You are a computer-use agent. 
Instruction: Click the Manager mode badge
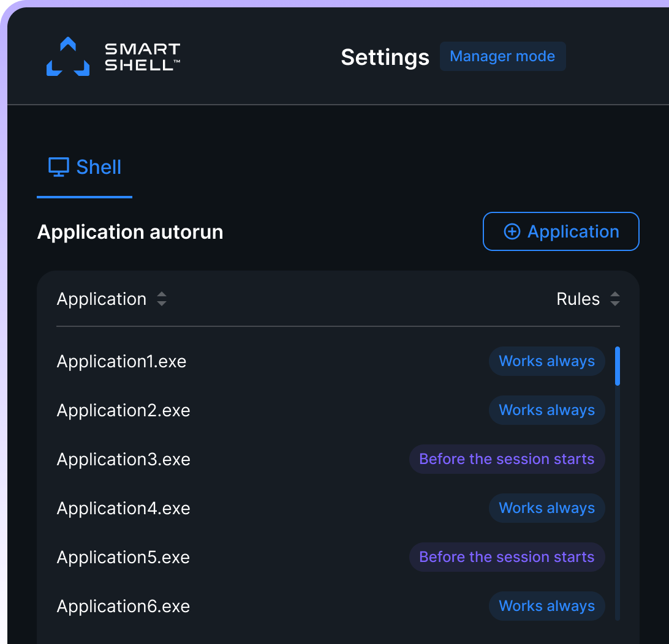502,56
